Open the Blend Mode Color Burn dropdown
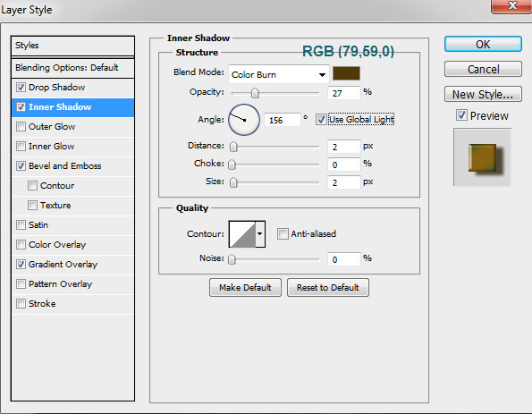This screenshot has width=532, height=414. pyautogui.click(x=279, y=74)
